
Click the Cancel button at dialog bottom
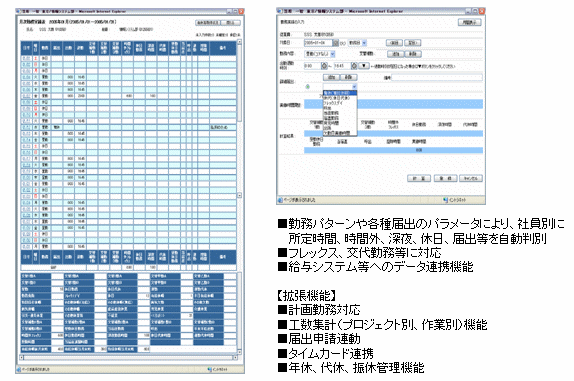pyautogui.click(x=471, y=178)
